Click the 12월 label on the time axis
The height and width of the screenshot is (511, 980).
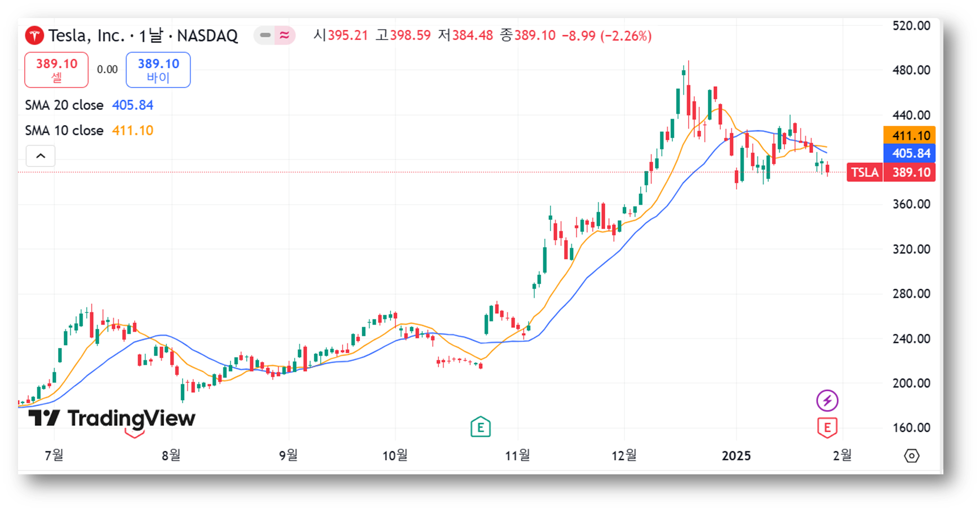coord(624,456)
